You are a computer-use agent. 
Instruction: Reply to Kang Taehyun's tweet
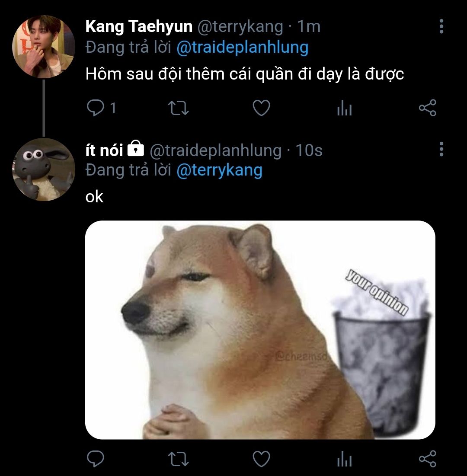(94, 108)
